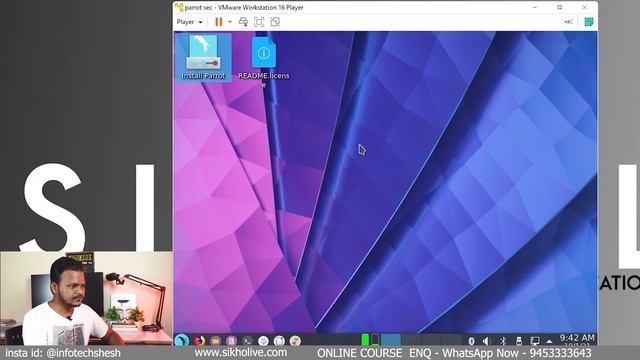Image resolution: width=640 pixels, height=360 pixels.
Task: Open the purple app icon in the panel
Action: tap(231, 340)
